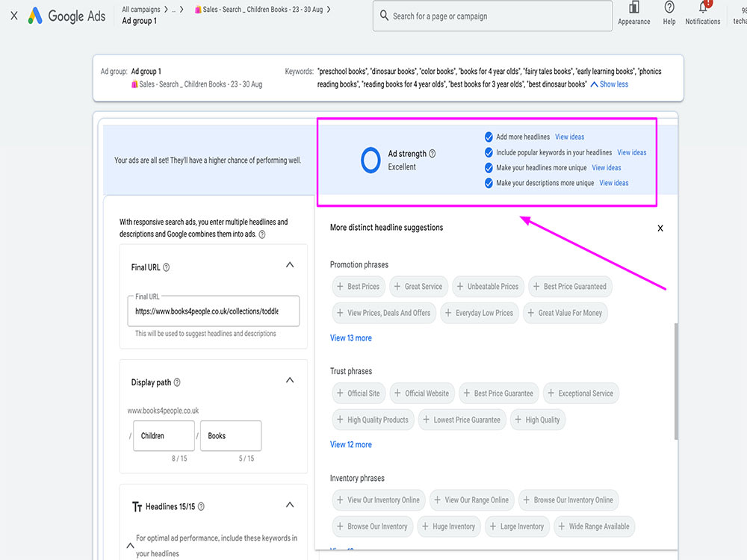Collapse the keyword tip for headlines

[x=130, y=546]
